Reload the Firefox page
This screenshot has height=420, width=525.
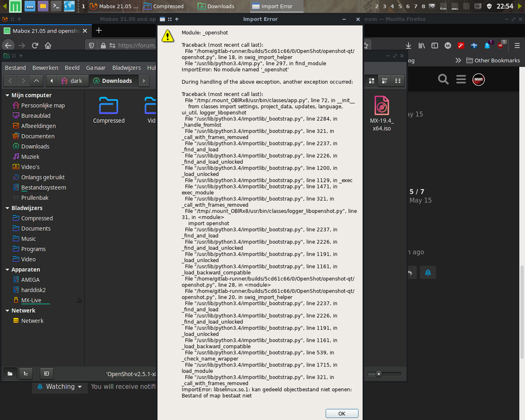click(x=35, y=46)
